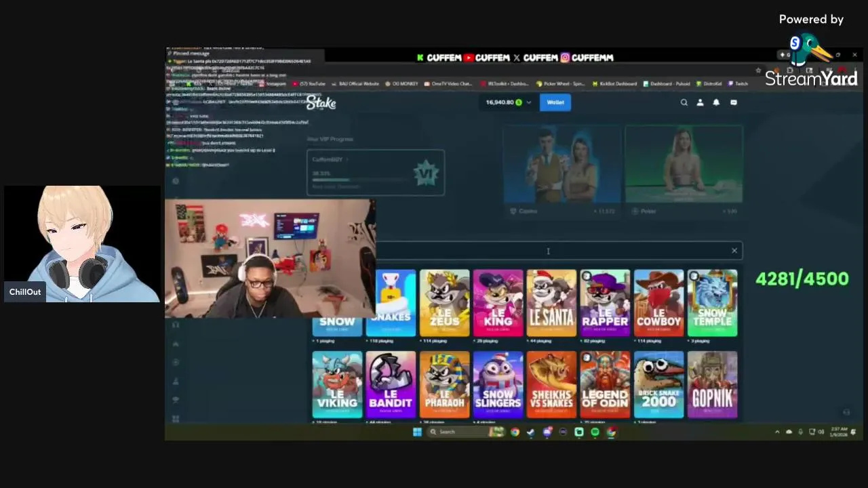Open the Legend of Odin game tile
868x488 pixels.
605,384
